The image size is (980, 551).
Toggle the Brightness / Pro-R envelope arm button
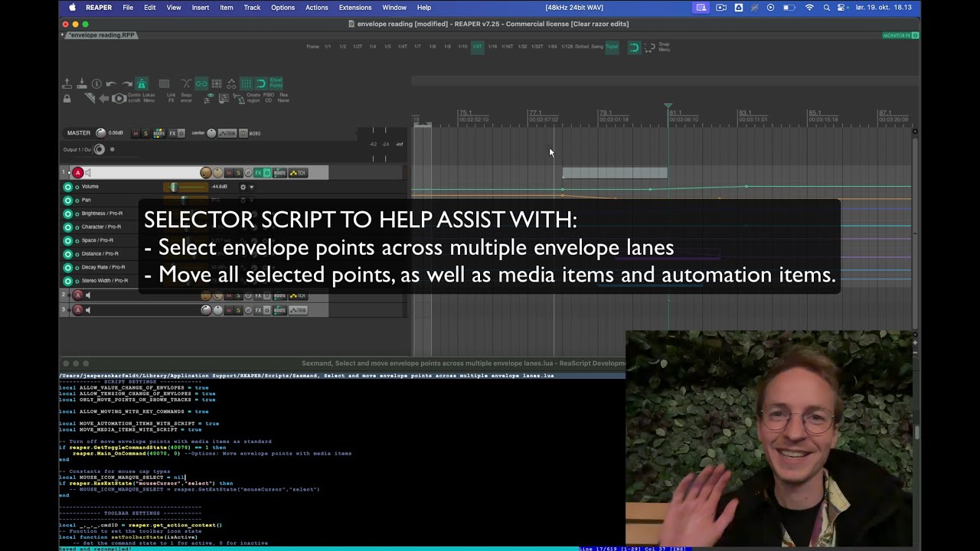pos(67,214)
